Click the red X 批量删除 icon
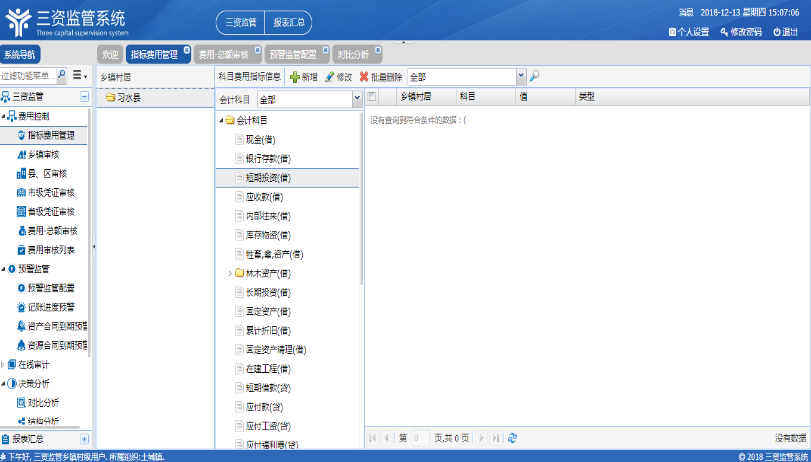 (364, 76)
